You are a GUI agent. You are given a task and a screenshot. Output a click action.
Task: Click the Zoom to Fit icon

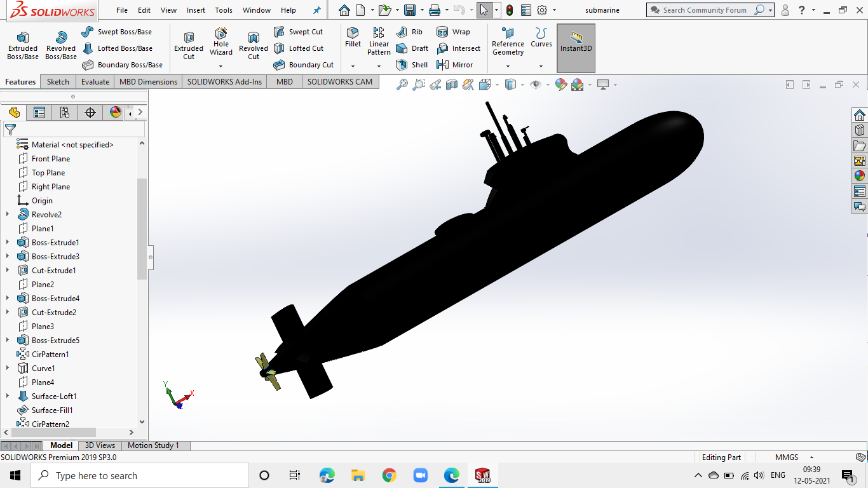pyautogui.click(x=402, y=85)
